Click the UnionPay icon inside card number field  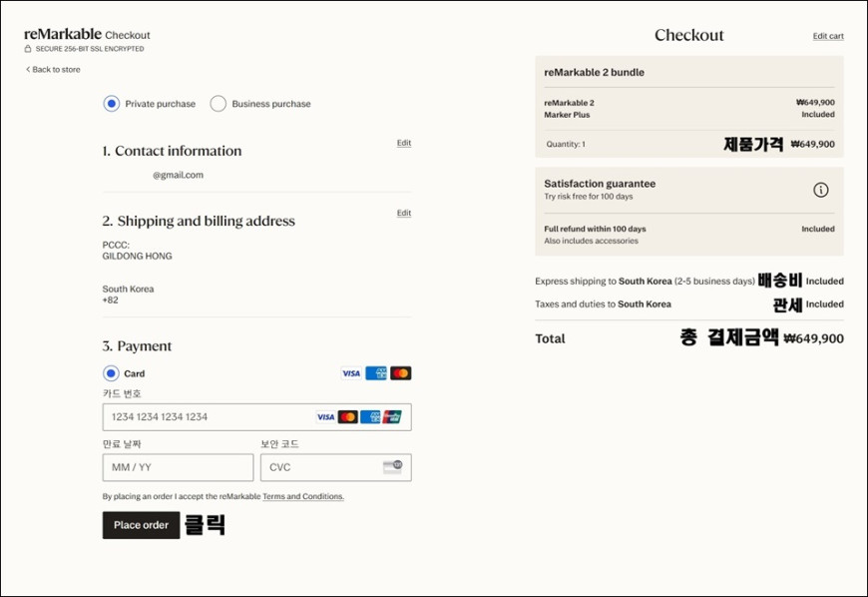pos(392,417)
